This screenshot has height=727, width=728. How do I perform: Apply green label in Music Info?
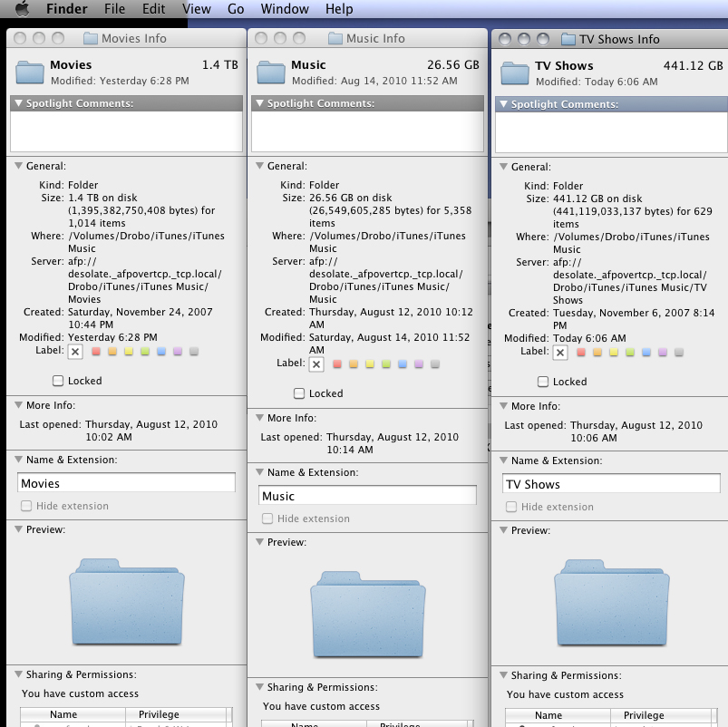[386, 364]
